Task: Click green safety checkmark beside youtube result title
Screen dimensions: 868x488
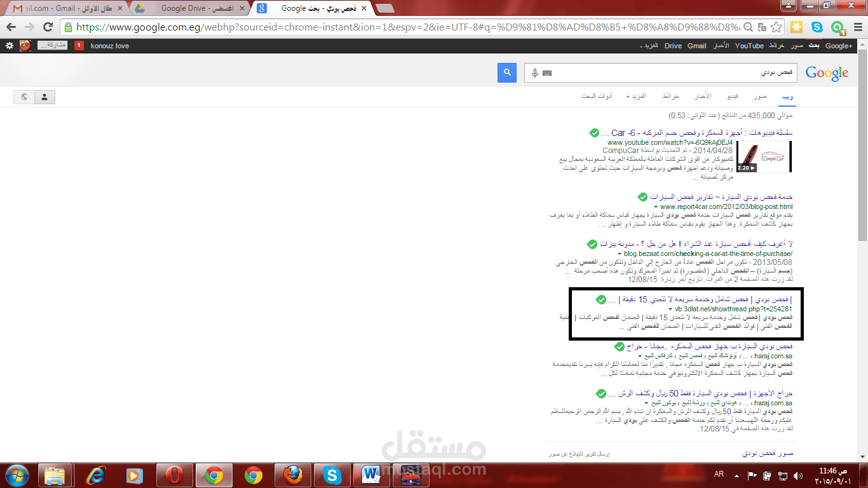Action: (x=593, y=133)
